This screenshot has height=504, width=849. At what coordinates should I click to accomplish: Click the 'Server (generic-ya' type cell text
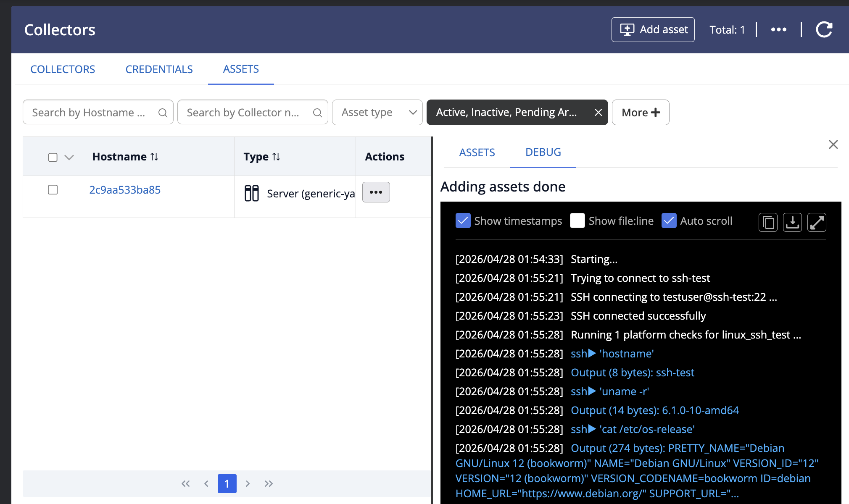pos(311,194)
